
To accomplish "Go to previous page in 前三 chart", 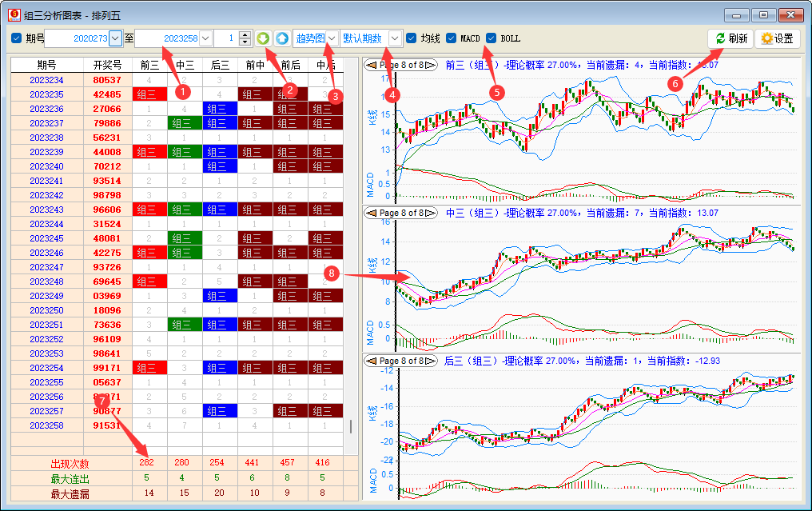I will click(x=372, y=66).
